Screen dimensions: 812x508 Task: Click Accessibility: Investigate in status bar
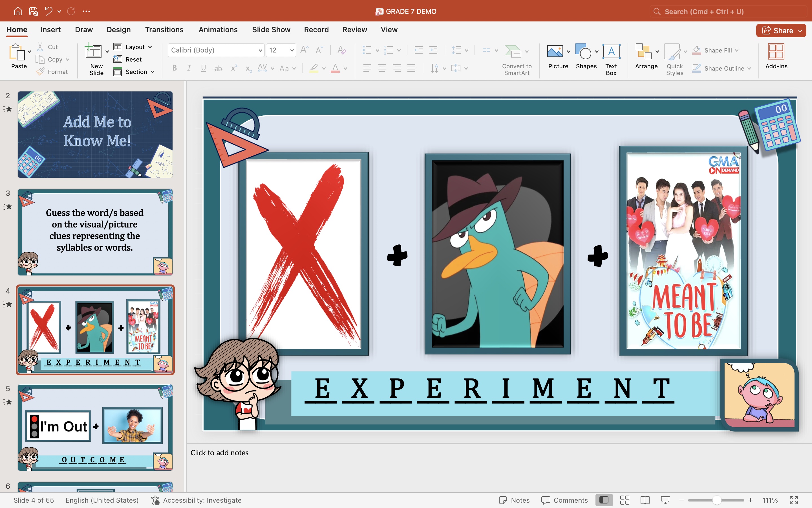[196, 500]
